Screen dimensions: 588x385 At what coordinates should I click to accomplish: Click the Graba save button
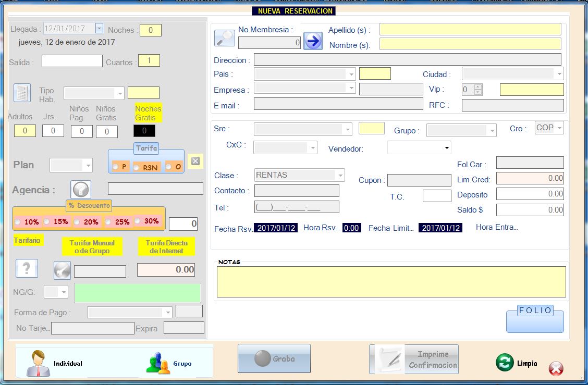coord(274,358)
